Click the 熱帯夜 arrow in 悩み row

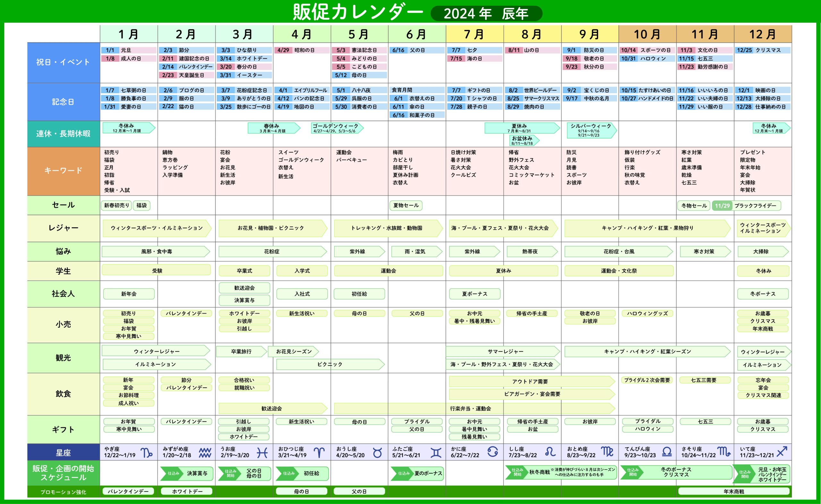click(x=532, y=252)
